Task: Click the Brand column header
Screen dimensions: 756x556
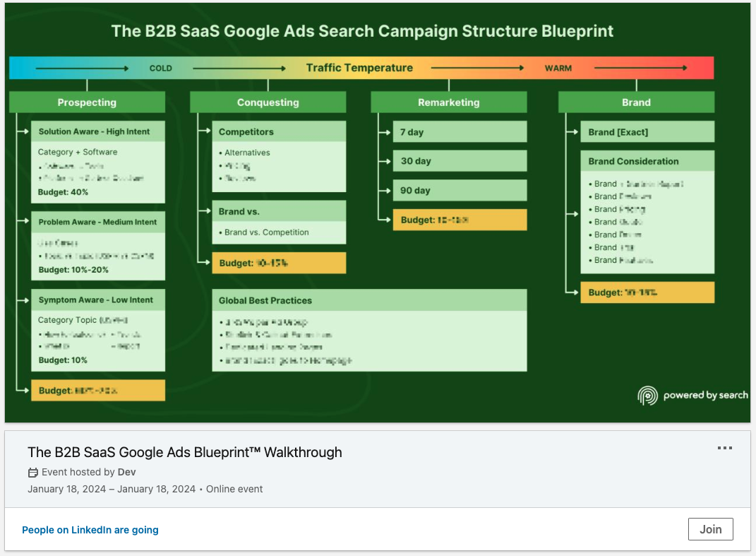Action: pyautogui.click(x=636, y=102)
